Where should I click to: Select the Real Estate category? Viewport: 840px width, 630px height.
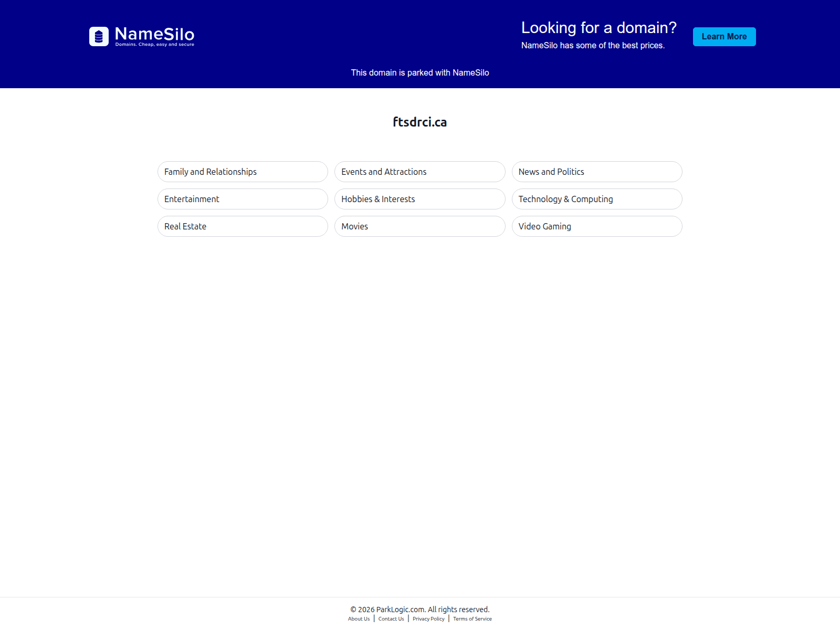click(x=243, y=226)
